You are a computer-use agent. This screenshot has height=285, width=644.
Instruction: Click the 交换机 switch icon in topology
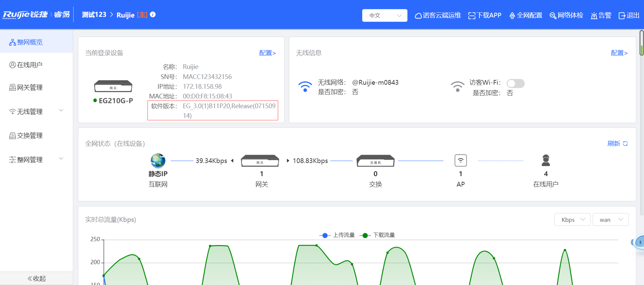[376, 161]
